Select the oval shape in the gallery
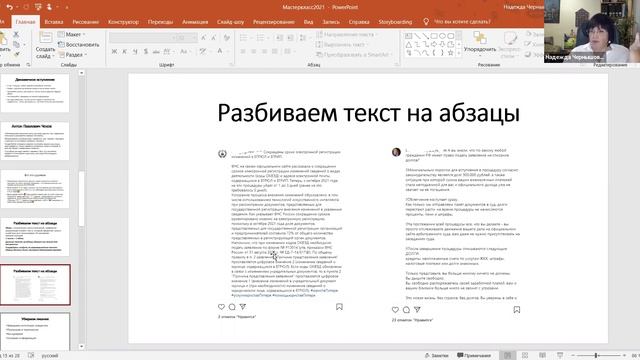This screenshot has height=360, width=640. [442, 36]
